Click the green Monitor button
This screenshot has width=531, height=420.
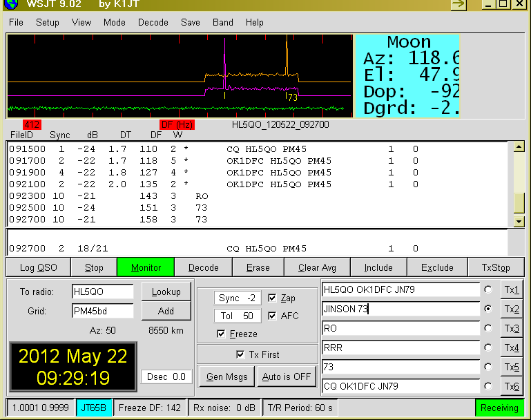(x=146, y=267)
